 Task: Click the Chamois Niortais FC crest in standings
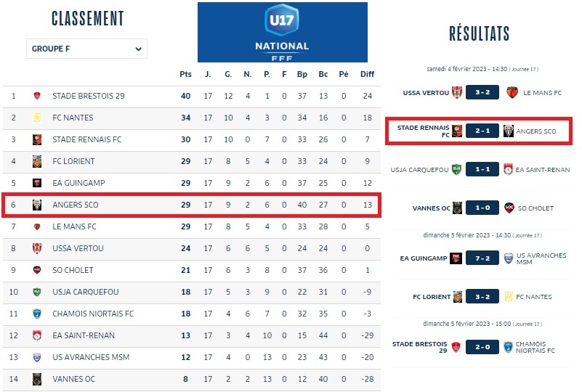(37, 314)
